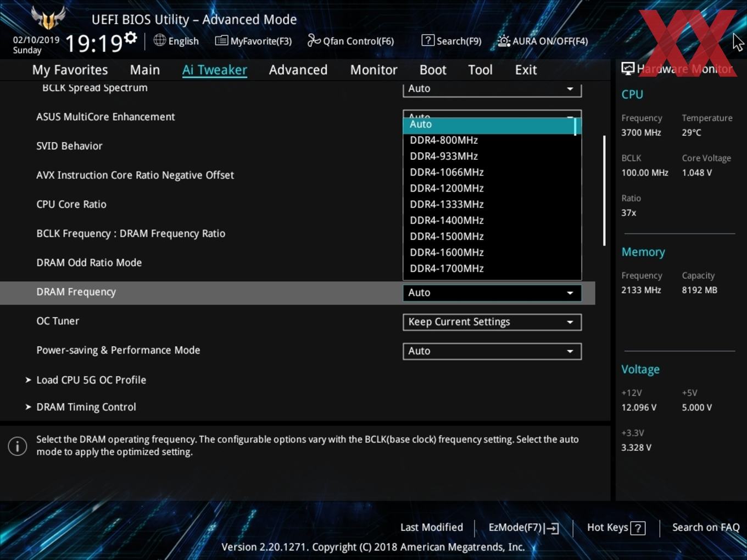Select SVID Behavior row

69,145
